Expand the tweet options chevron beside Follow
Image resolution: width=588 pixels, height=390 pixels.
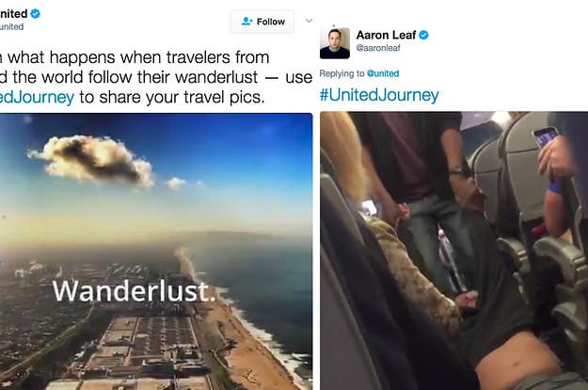point(309,21)
